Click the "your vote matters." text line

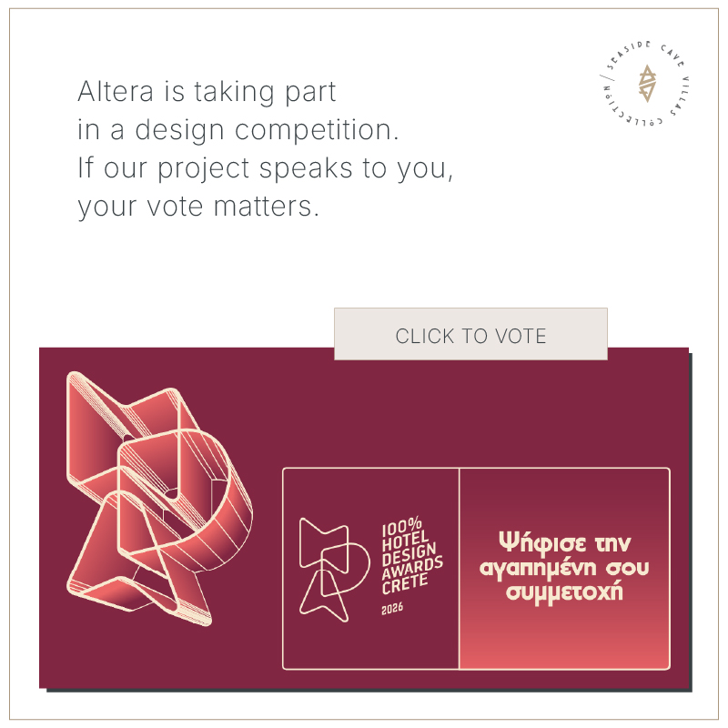(x=199, y=207)
